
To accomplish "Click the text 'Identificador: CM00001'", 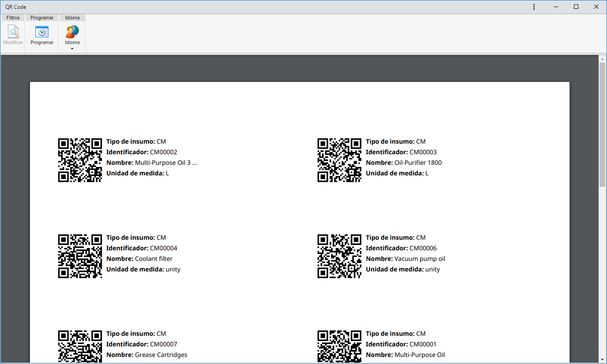I will pos(401,344).
